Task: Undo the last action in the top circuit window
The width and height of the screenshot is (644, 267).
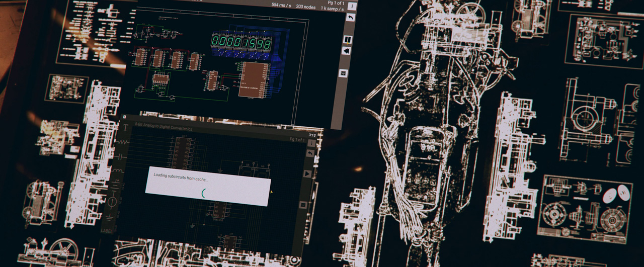Action: click(x=350, y=18)
